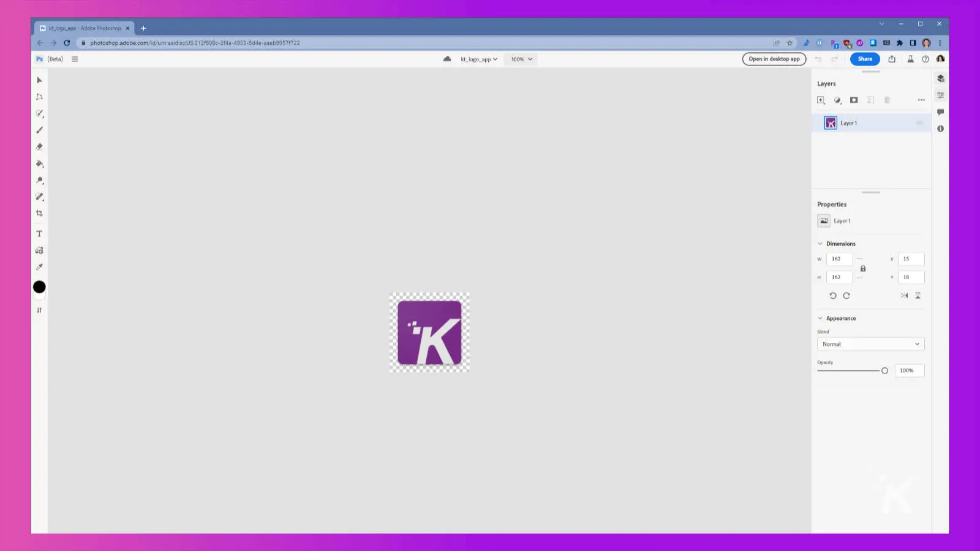This screenshot has height=551, width=980.
Task: Bookmark page with browser star icon
Action: (790, 43)
